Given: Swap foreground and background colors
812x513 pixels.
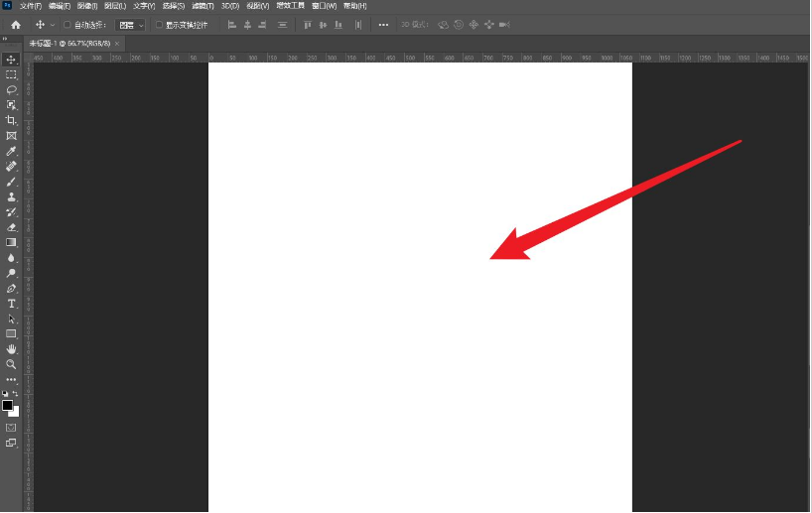Looking at the screenshot, I should [x=15, y=393].
